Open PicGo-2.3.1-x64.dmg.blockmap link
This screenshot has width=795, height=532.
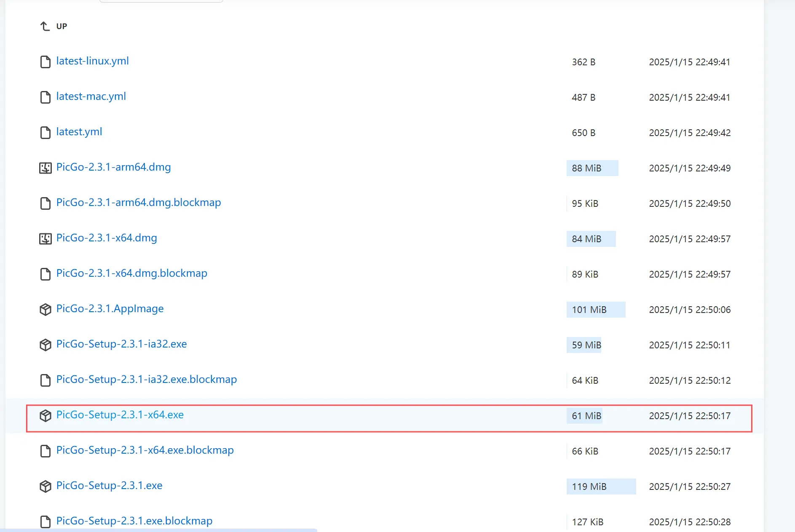click(x=131, y=273)
